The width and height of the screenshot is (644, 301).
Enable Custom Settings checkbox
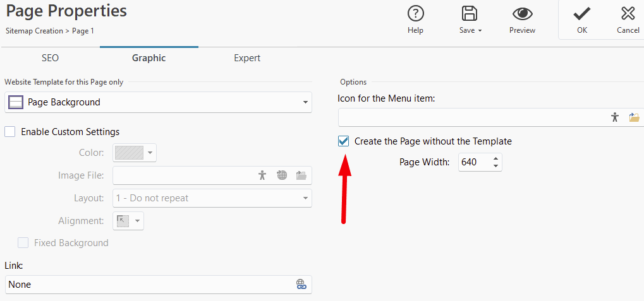click(x=10, y=132)
